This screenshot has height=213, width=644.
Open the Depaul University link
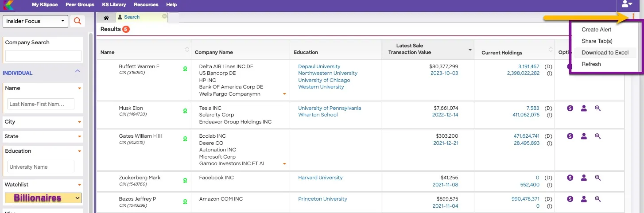tap(319, 66)
